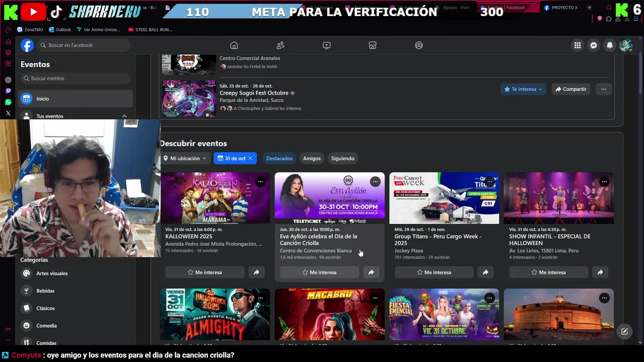Screen dimensions: 644x362
Task: Mark interest in KALLOWEEN 2025
Action: [x=204, y=272]
